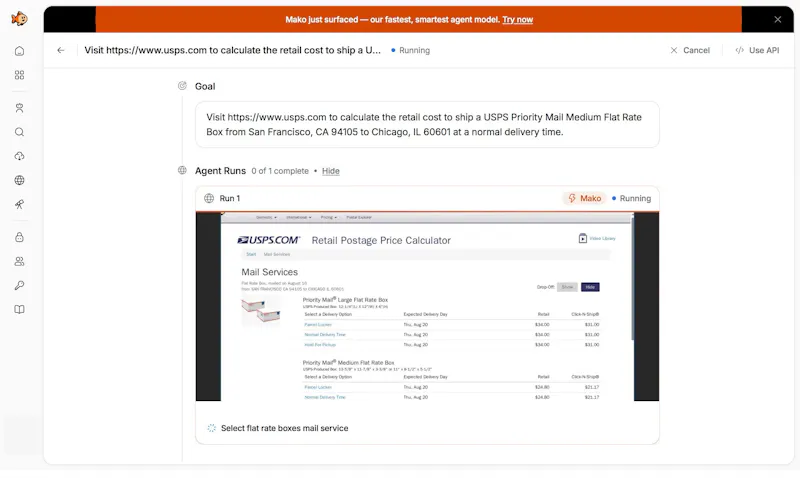Select Normal Delivery Time under Medium Flat Rate Box
The image size is (800, 478).
point(325,397)
